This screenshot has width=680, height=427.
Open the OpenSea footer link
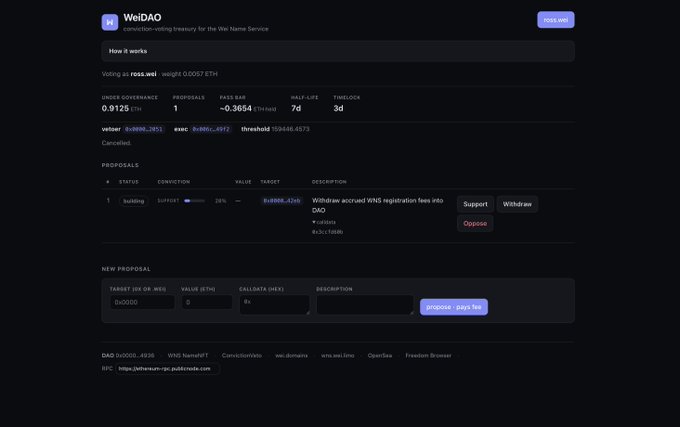[x=379, y=355]
